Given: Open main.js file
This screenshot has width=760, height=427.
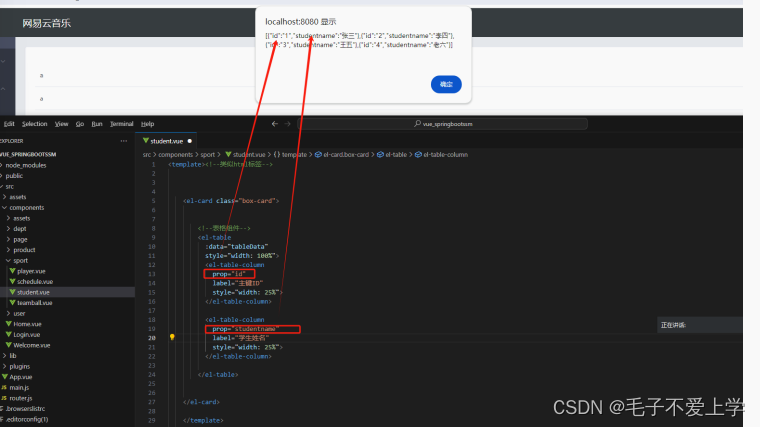Looking at the screenshot, I should pos(19,388).
